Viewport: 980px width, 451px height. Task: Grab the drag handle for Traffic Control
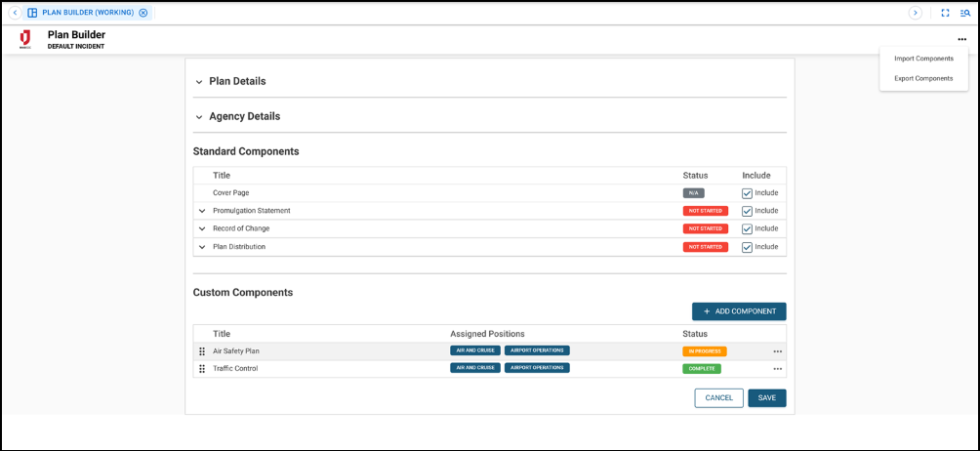click(x=202, y=369)
